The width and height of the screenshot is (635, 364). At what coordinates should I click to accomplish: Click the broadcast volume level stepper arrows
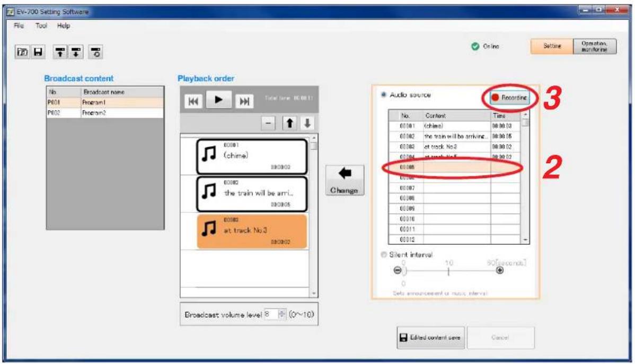(282, 314)
